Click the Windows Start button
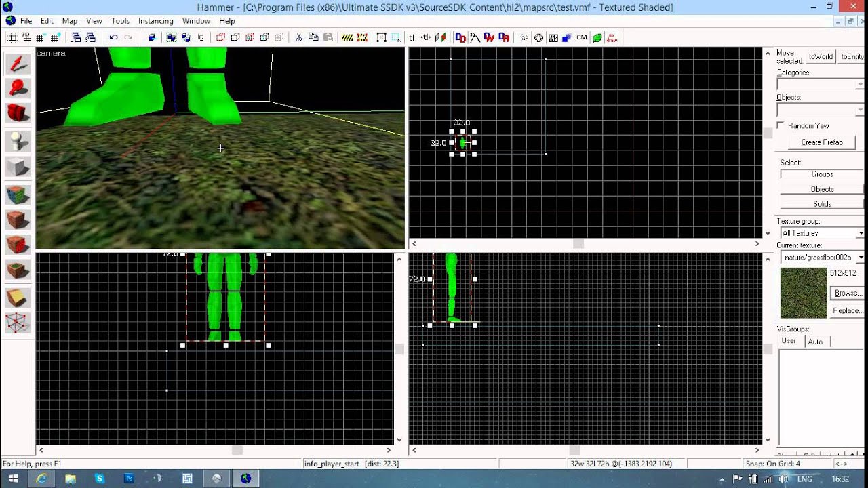Viewport: 868px width, 488px height. [13, 479]
